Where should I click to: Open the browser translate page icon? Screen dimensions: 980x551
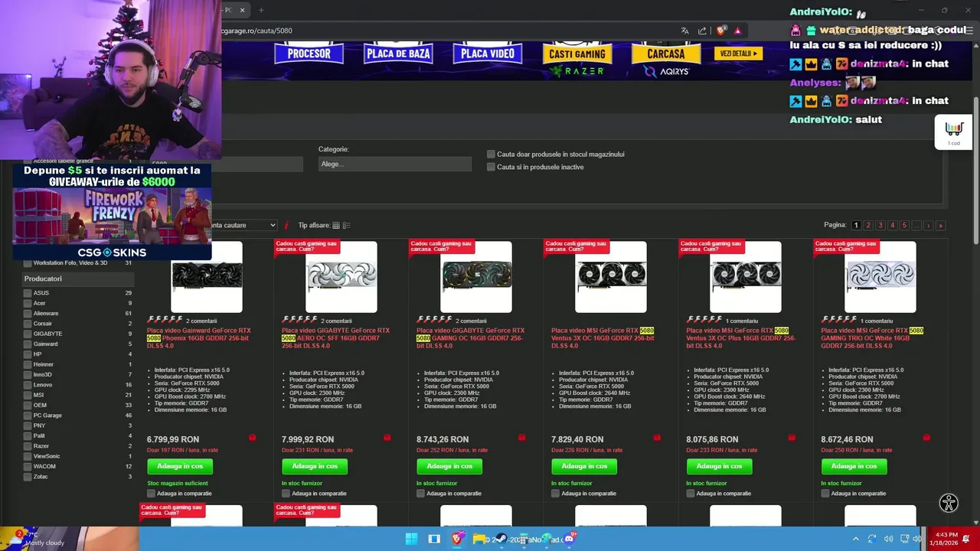(x=684, y=31)
